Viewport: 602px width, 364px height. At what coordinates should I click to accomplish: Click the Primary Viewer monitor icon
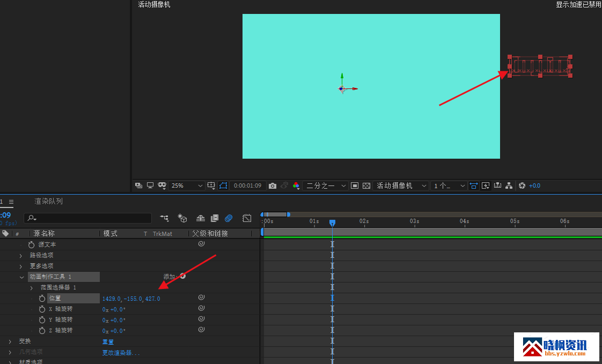point(150,185)
